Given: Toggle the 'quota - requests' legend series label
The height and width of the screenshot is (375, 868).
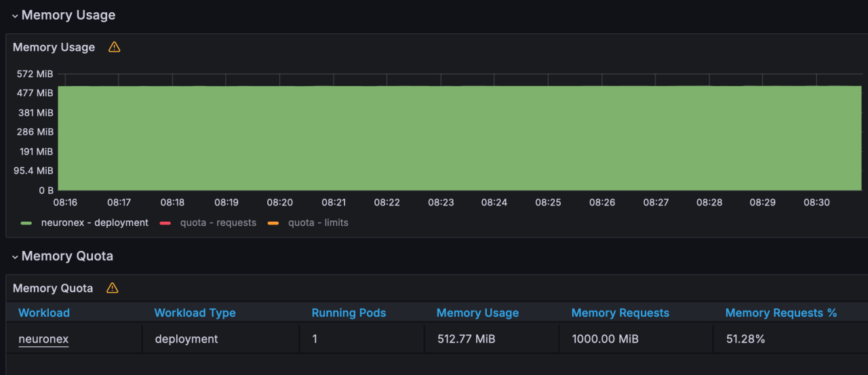Looking at the screenshot, I should coord(218,222).
